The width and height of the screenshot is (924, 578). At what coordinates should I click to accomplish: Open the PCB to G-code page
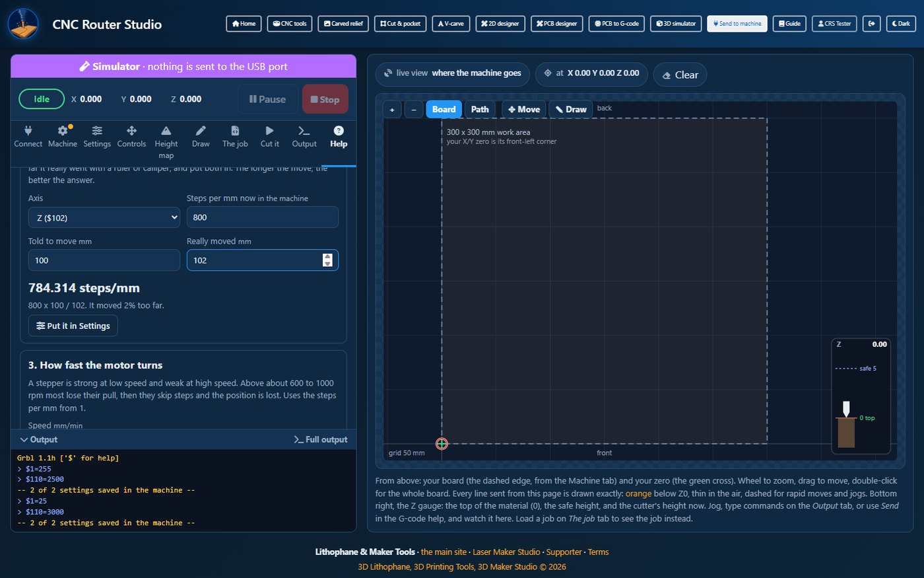(x=616, y=24)
